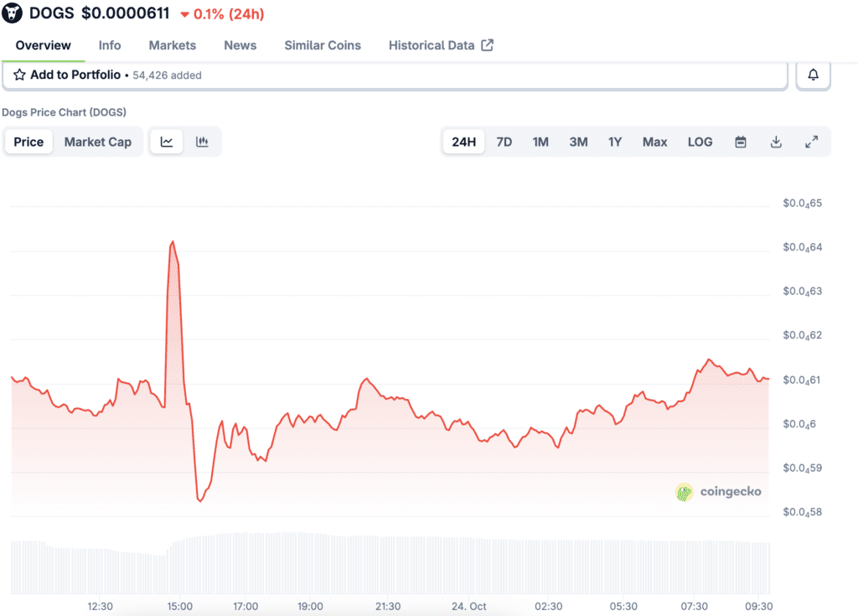Switch chart to Market Cap

coord(98,142)
